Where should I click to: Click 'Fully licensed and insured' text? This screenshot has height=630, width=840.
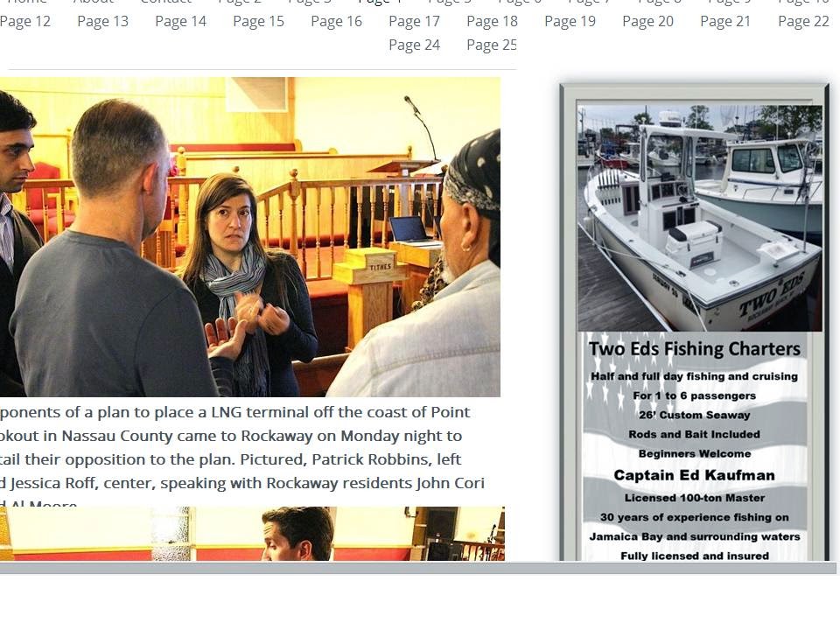(694, 556)
